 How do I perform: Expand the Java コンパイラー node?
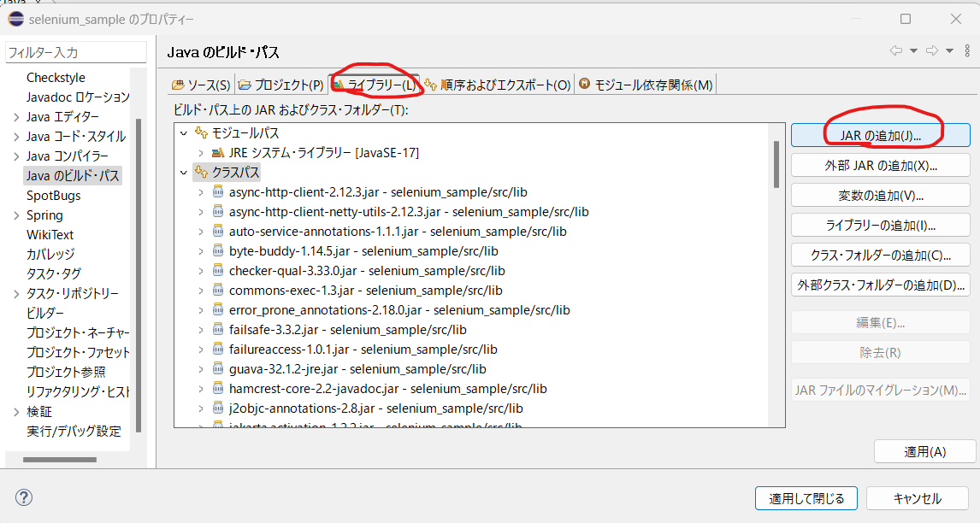tap(16, 156)
